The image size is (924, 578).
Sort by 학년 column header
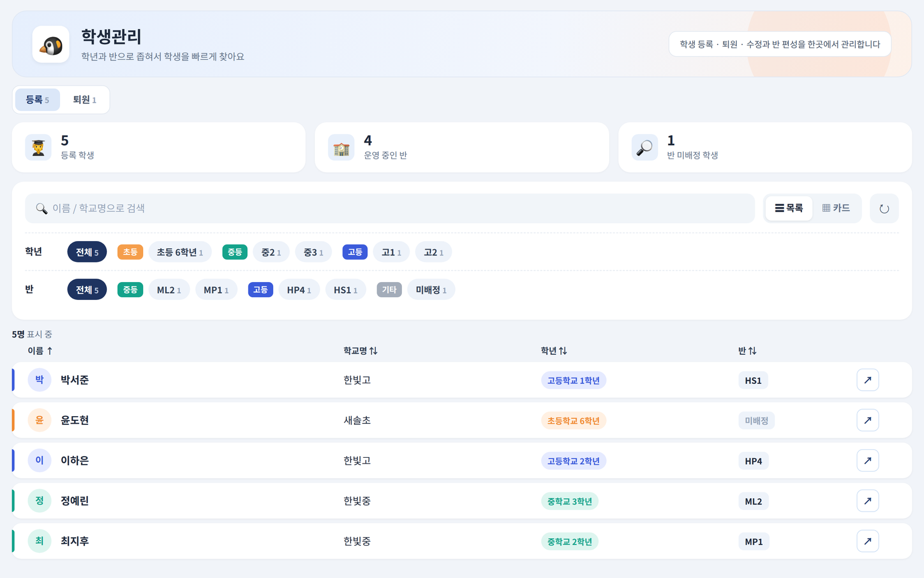(x=554, y=351)
